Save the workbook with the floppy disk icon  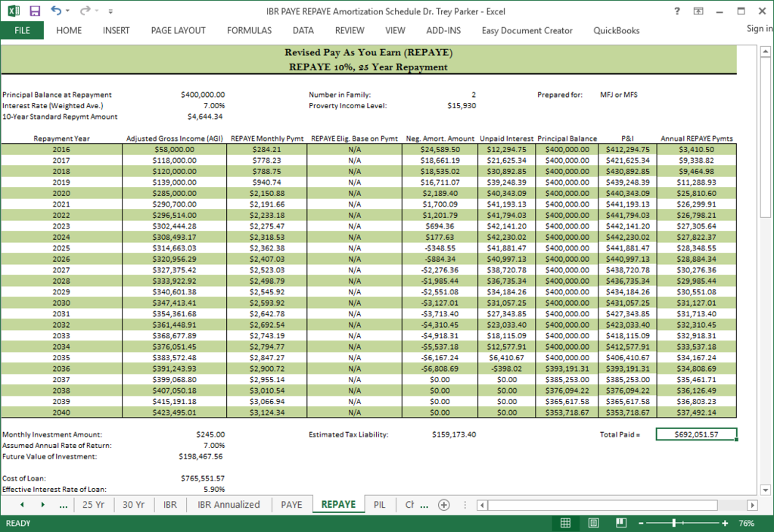tap(35, 11)
